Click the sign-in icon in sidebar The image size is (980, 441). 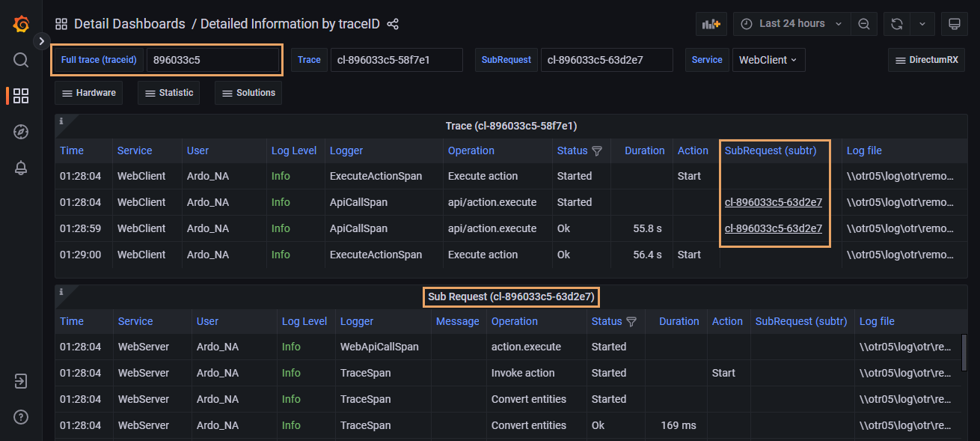(21, 381)
